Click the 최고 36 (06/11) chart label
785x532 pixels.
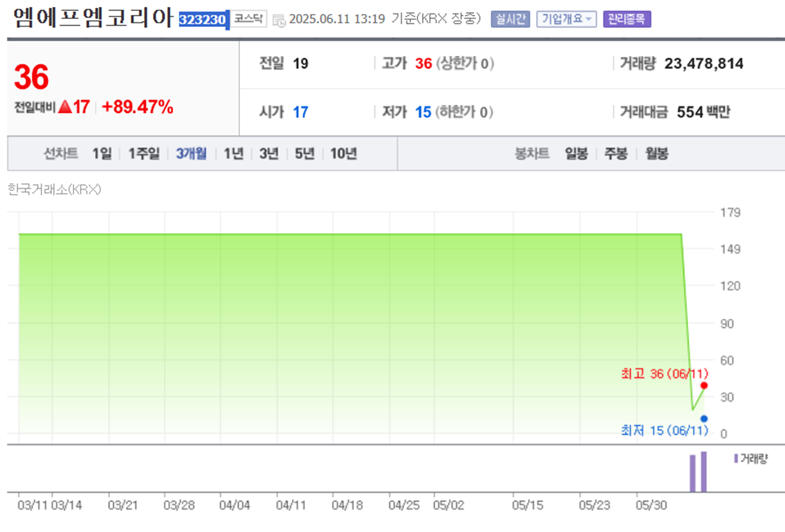[x=664, y=373]
